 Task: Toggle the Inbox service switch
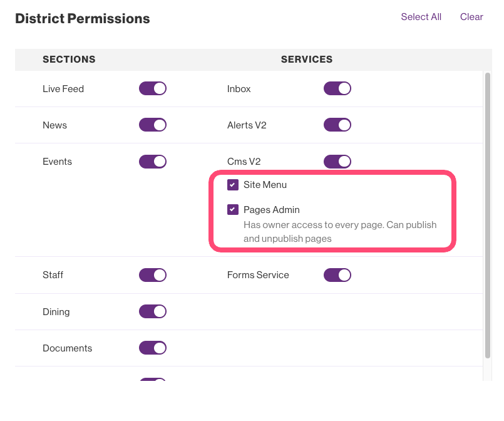point(337,88)
